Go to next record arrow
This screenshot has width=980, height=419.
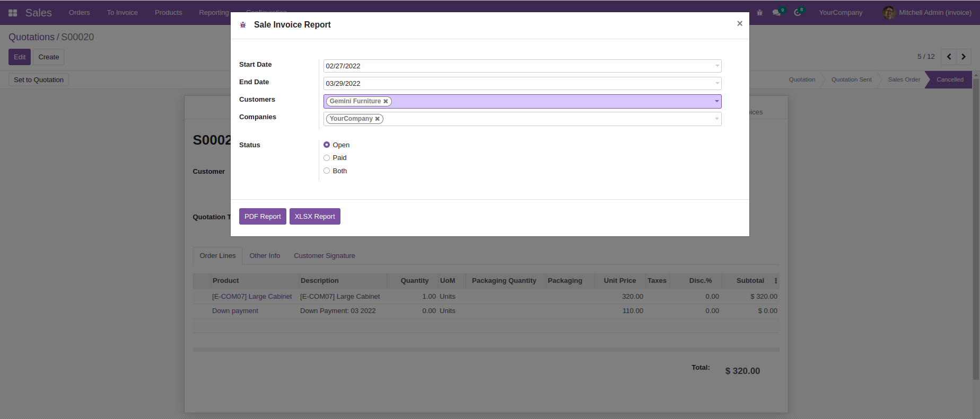964,57
